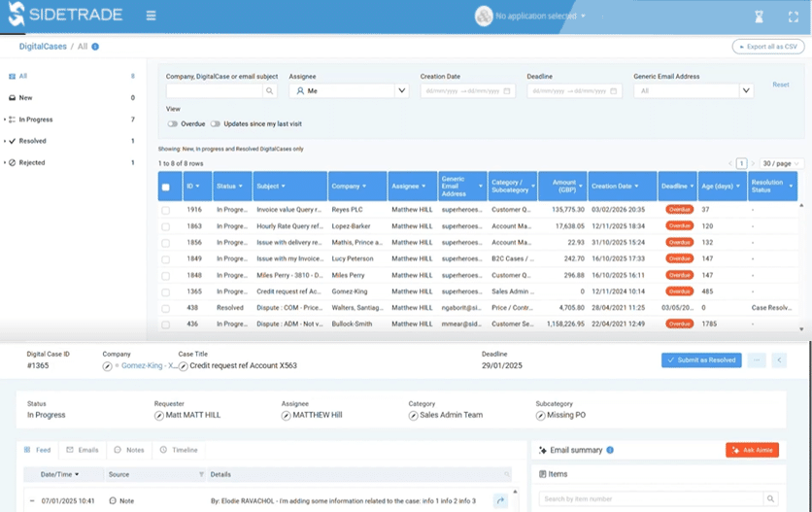
Task: Toggle the Overdue view switch
Action: pos(173,123)
